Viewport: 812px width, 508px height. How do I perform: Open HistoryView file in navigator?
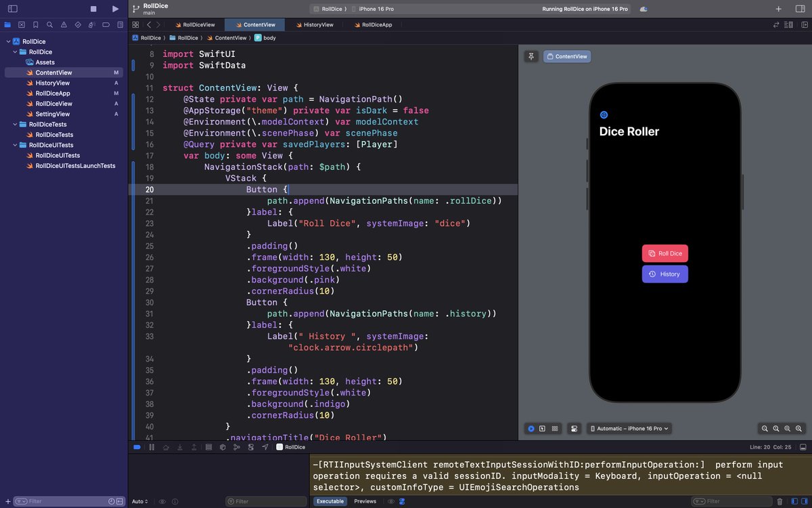[x=53, y=83]
